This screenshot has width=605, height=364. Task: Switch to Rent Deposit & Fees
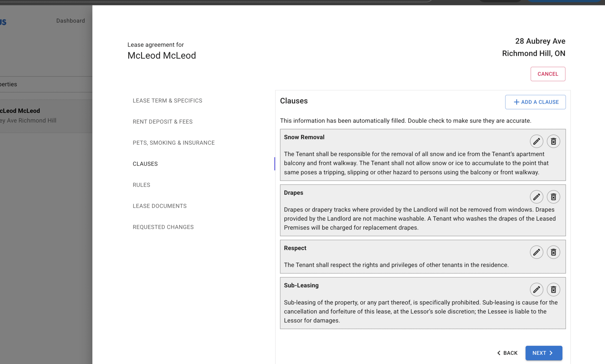(163, 122)
